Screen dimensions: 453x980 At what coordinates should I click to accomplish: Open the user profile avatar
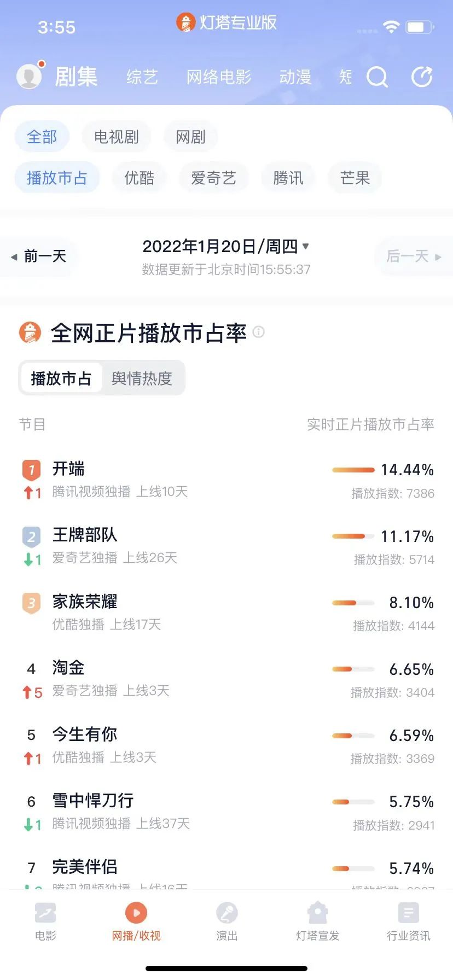click(x=29, y=76)
